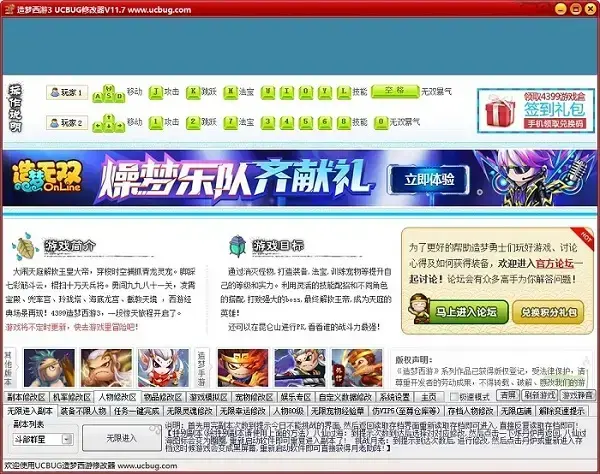Click the 玩家 1 player button

click(x=67, y=92)
